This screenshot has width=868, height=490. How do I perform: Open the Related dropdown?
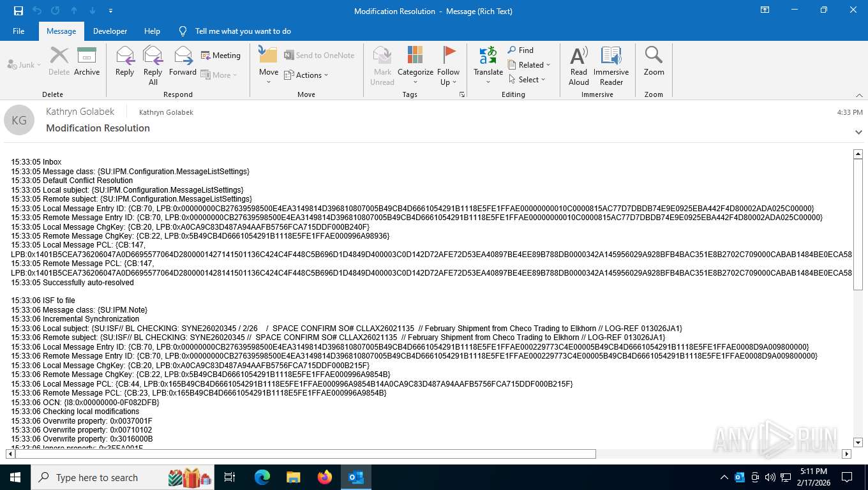529,64
